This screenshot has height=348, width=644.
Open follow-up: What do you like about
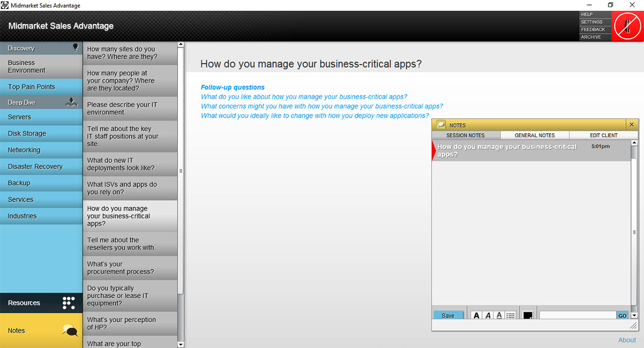(304, 97)
